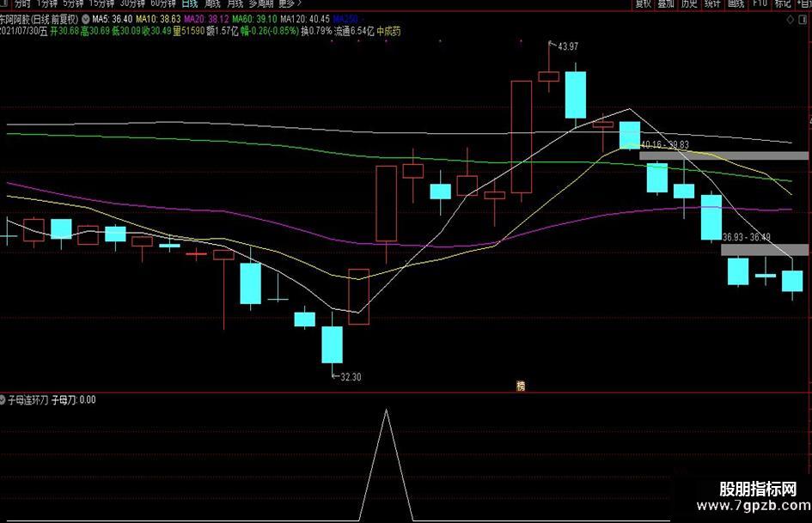Click the spike peak in indicator panel

pyautogui.click(x=386, y=410)
